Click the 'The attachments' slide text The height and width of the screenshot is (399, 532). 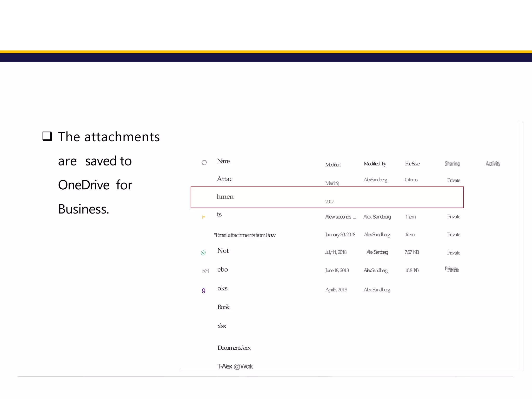(109, 137)
